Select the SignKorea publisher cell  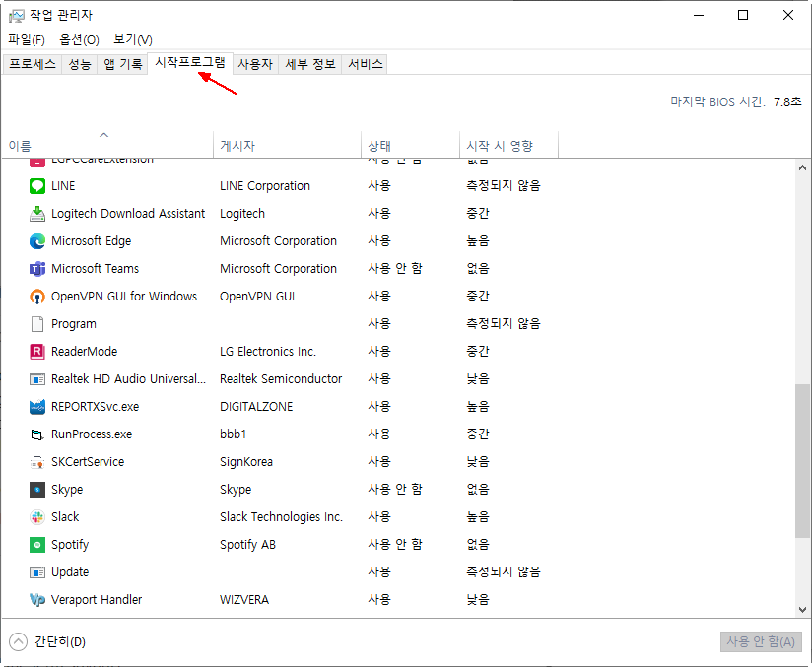pos(246,462)
